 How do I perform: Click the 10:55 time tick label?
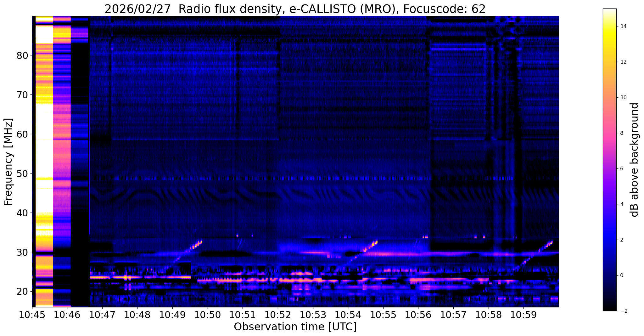[x=383, y=315]
